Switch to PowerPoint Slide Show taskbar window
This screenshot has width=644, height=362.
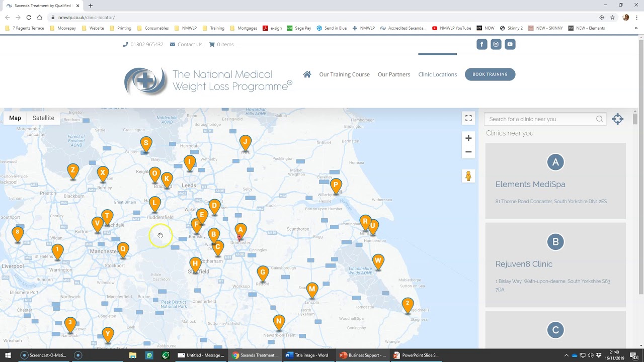tap(416, 355)
